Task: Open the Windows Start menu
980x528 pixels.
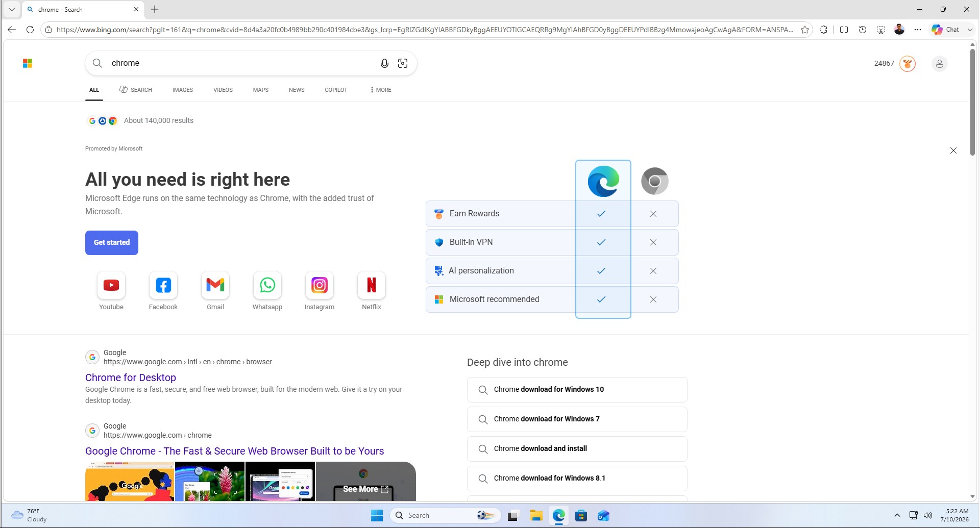Action: pos(377,516)
